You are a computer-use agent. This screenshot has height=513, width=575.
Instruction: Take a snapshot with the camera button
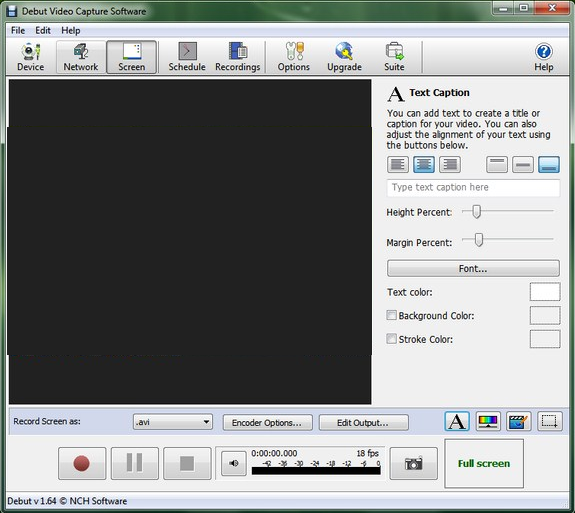(414, 463)
